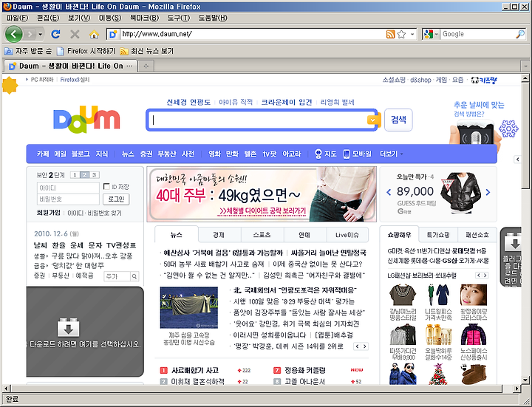Click the URL address field

point(253,34)
